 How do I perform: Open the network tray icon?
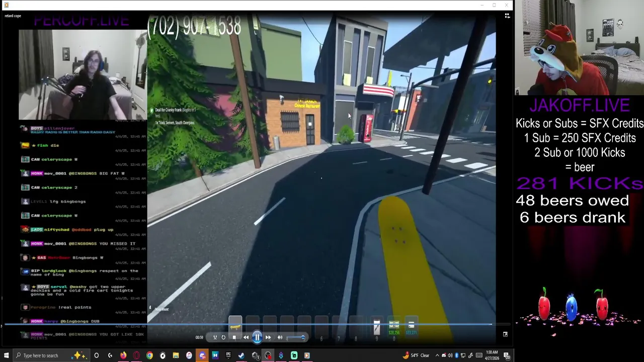click(x=463, y=355)
